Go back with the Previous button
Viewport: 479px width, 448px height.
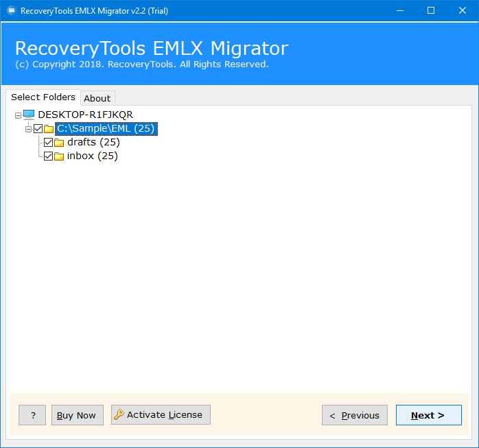[x=355, y=415]
